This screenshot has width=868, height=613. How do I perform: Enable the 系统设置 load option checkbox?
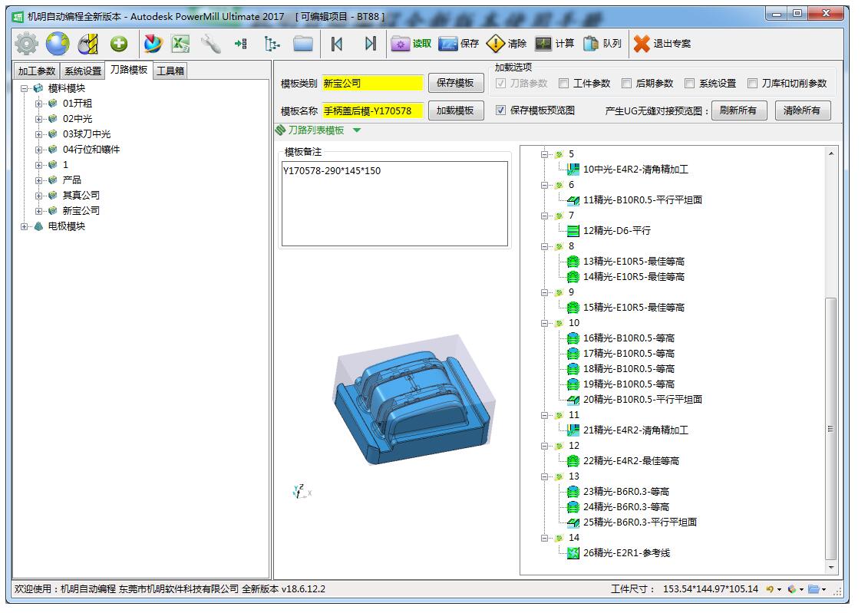point(689,83)
